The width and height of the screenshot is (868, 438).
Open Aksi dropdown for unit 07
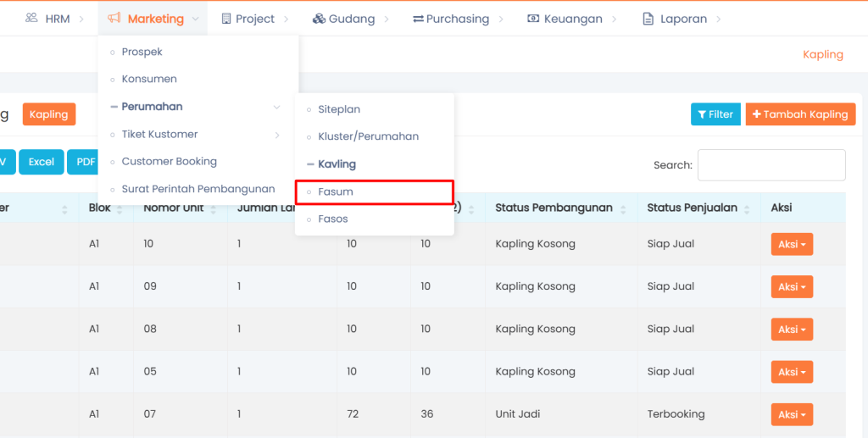(x=791, y=414)
